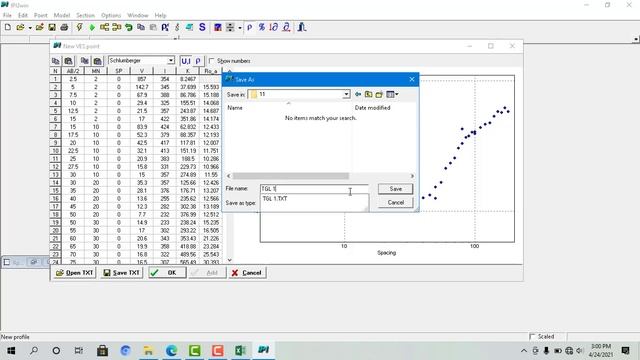
Task: Click Up One Level folder icon in Save As
Action: pos(369,94)
